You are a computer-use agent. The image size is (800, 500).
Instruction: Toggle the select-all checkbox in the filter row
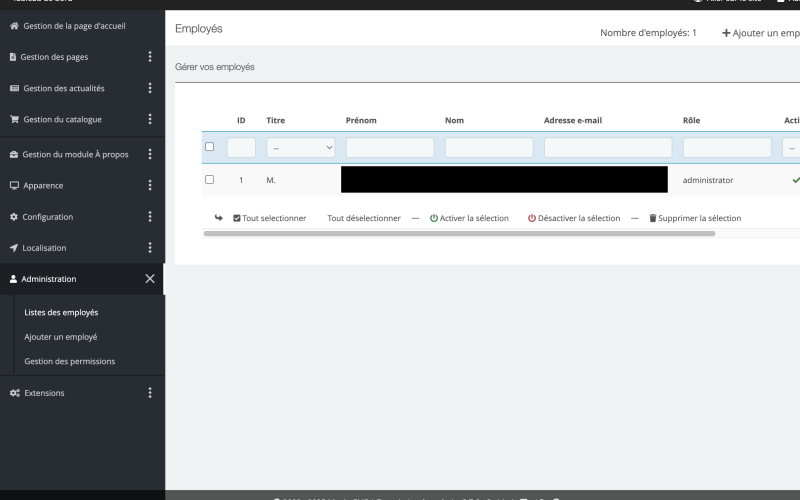tap(209, 147)
